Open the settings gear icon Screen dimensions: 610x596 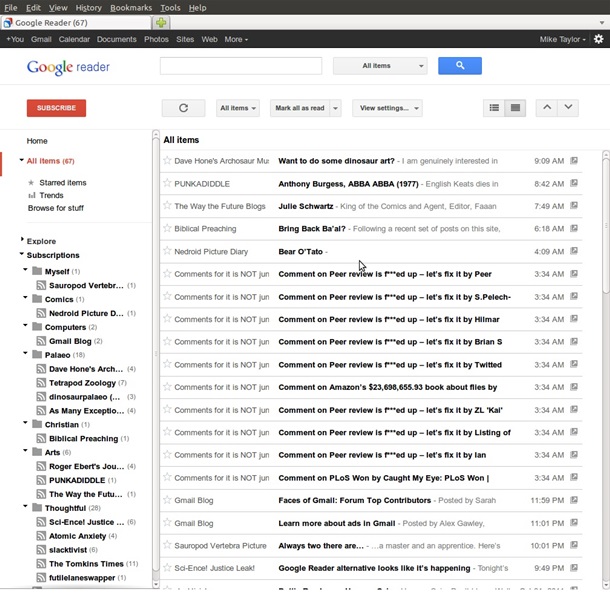coord(598,39)
